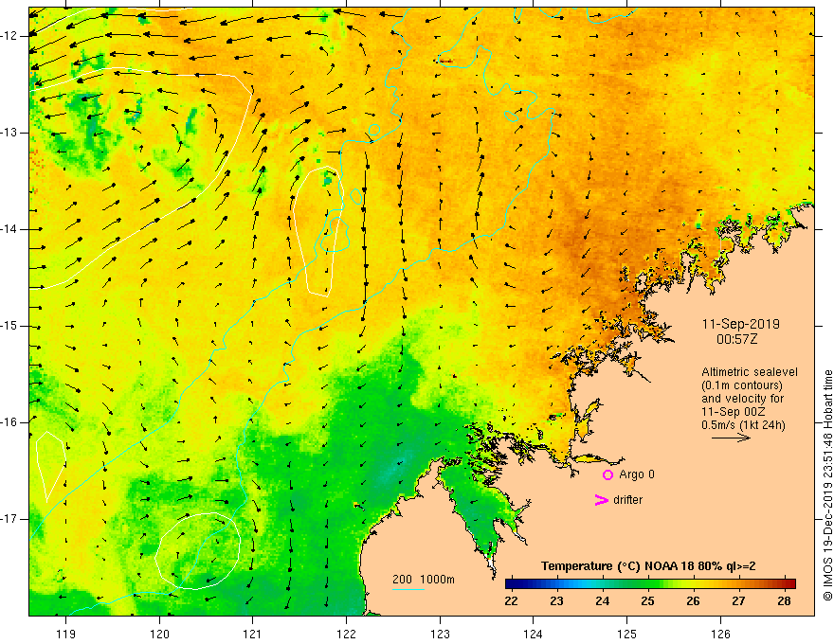Click the '200 1000m' bathymetry label
Viewport: 834px width, 644px height.
424,580
